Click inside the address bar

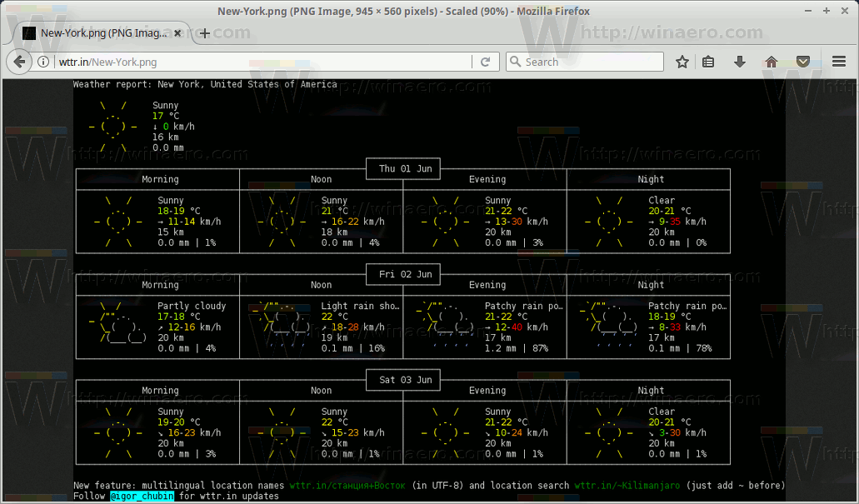[x=250, y=62]
